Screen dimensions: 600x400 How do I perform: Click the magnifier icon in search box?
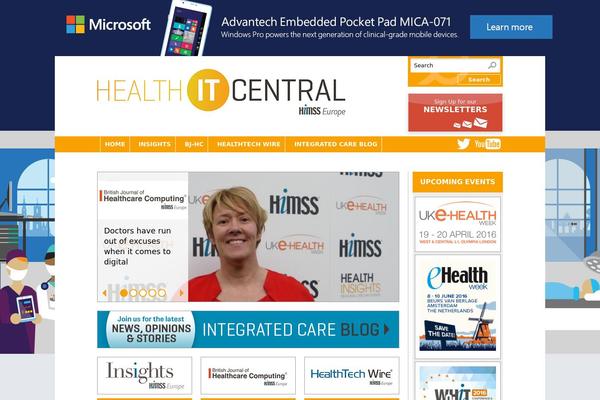[492, 65]
